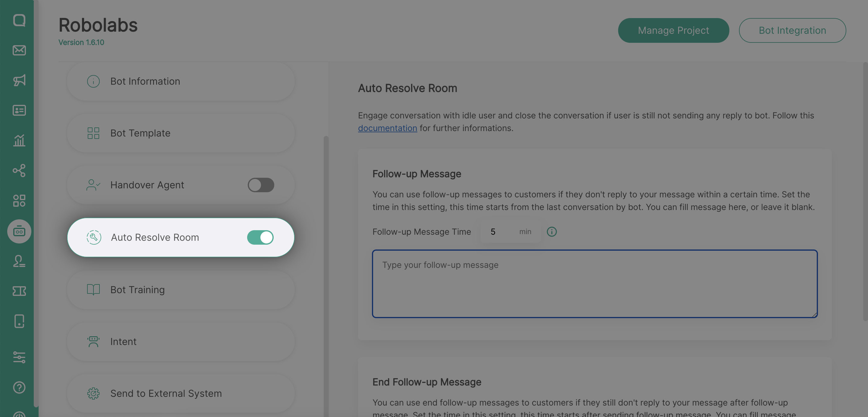The height and width of the screenshot is (417, 868).
Task: Open the ticket icon in sidebar
Action: (x=19, y=291)
